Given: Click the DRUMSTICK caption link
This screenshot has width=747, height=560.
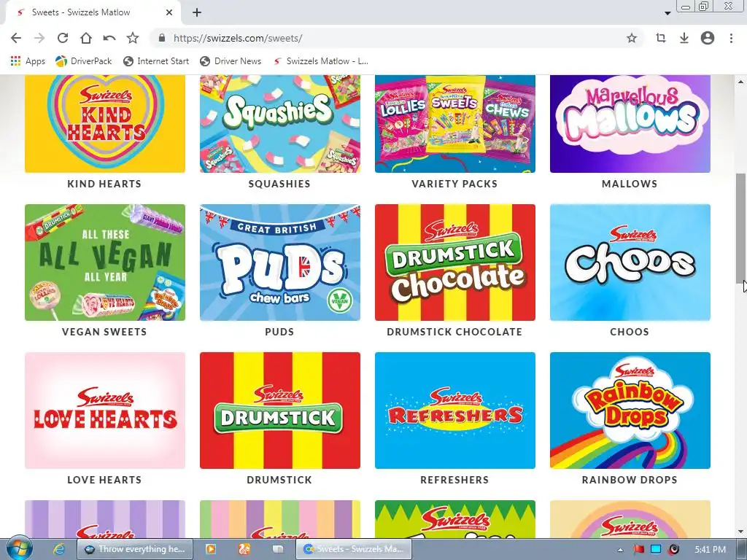Looking at the screenshot, I should [279, 480].
